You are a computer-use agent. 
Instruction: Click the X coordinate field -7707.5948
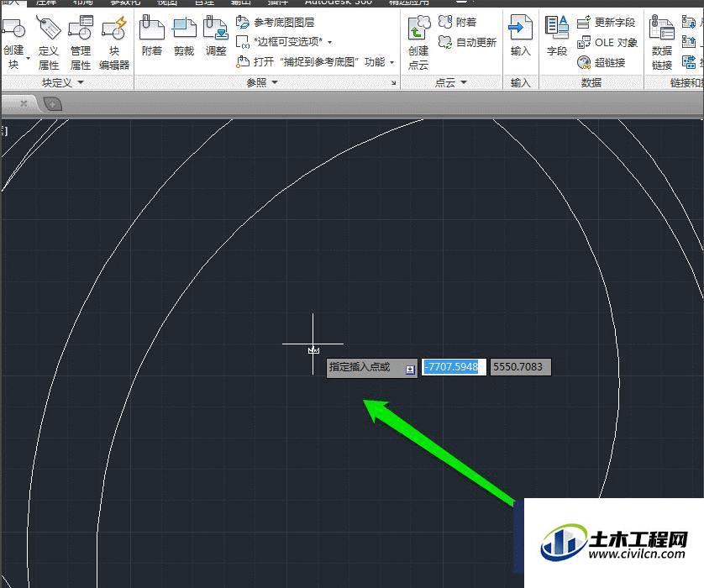point(454,367)
